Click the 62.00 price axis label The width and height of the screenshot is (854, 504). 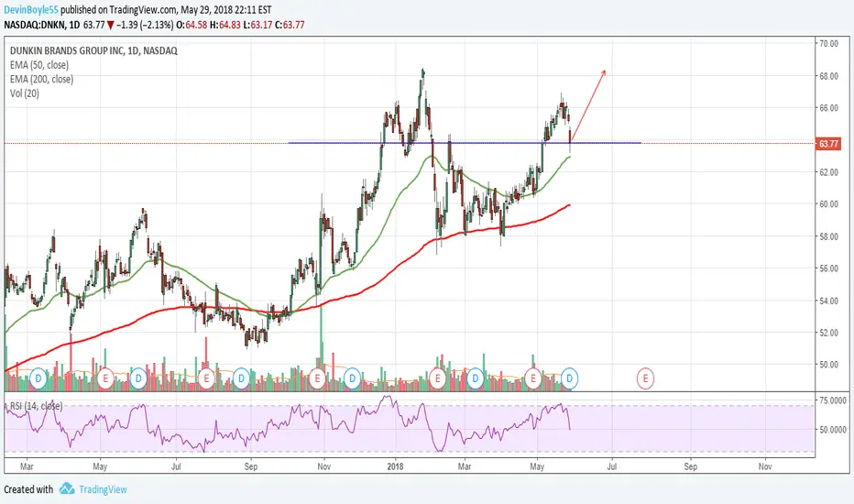(828, 172)
